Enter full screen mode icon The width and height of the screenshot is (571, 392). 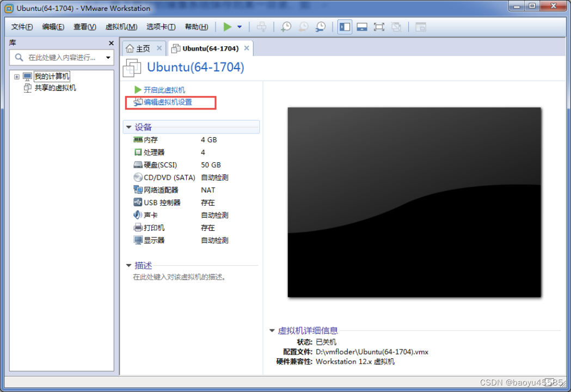[x=379, y=27]
